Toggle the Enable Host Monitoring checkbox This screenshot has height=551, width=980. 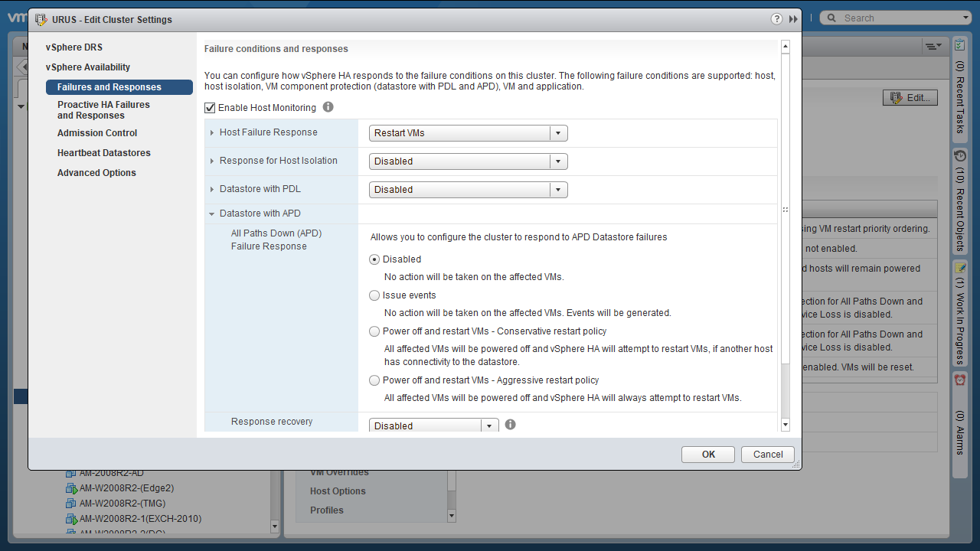coord(210,108)
